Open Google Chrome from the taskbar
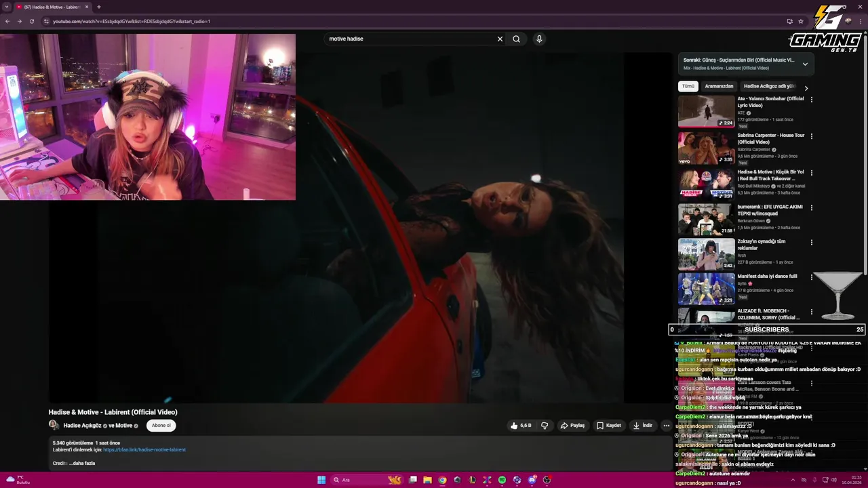 point(443,480)
